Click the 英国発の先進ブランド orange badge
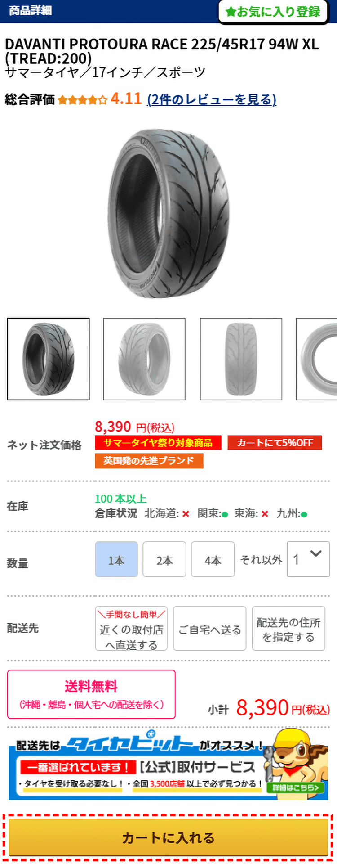This screenshot has height=868, width=337. [x=149, y=461]
